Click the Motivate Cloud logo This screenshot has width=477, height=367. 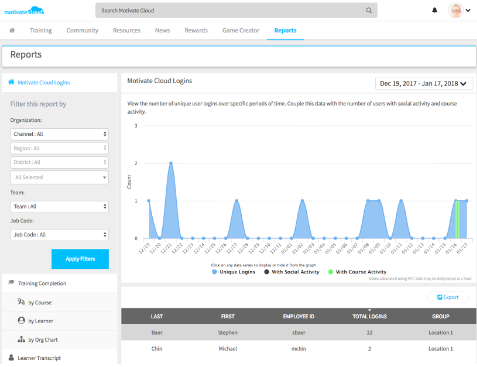pyautogui.click(x=24, y=11)
